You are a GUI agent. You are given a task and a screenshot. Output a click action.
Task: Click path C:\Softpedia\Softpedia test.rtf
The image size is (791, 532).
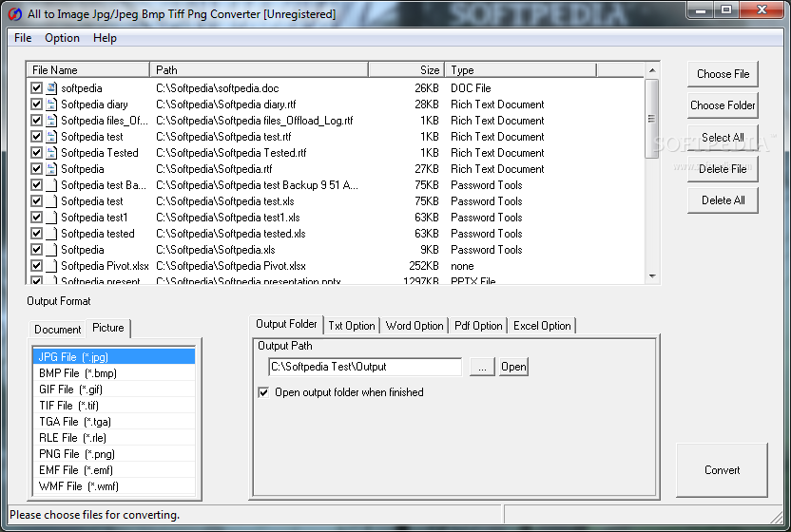click(223, 137)
